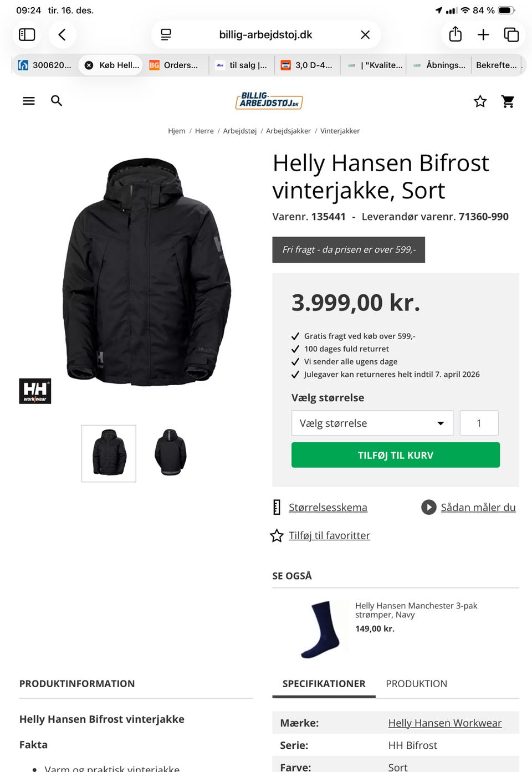532x772 pixels.
Task: Select the back view jacket thumbnail
Action: click(x=171, y=453)
